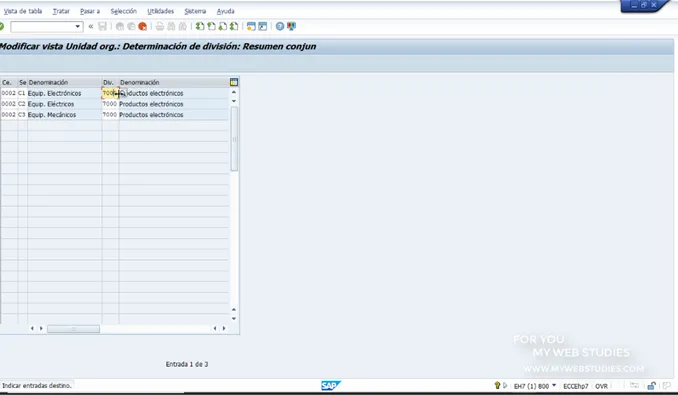Image resolution: width=678 pixels, height=395 pixels.
Task: Expand the EH7 (1) 800 system dropdown
Action: tap(554, 385)
